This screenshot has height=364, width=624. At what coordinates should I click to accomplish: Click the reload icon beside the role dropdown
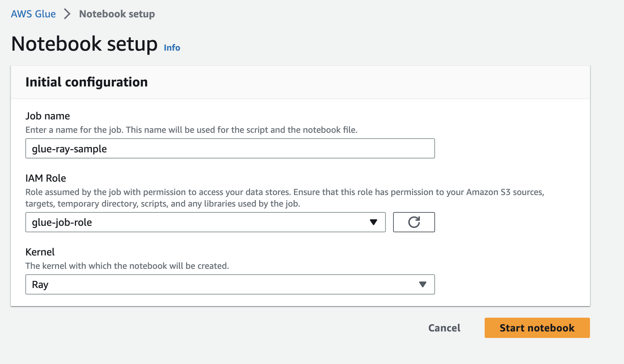pos(414,222)
